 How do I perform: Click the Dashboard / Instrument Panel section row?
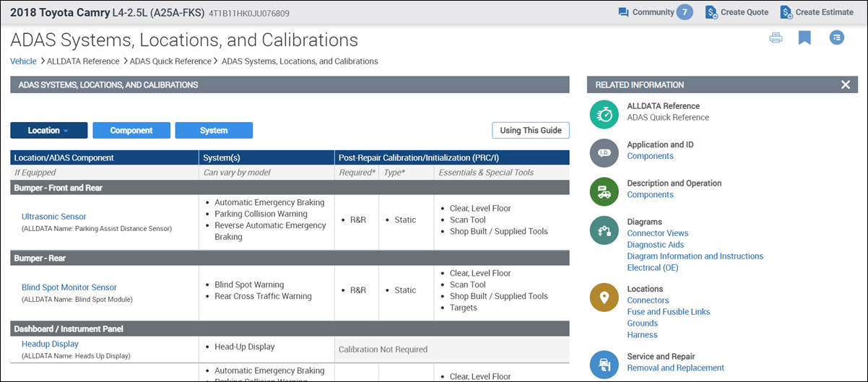pyautogui.click(x=290, y=329)
